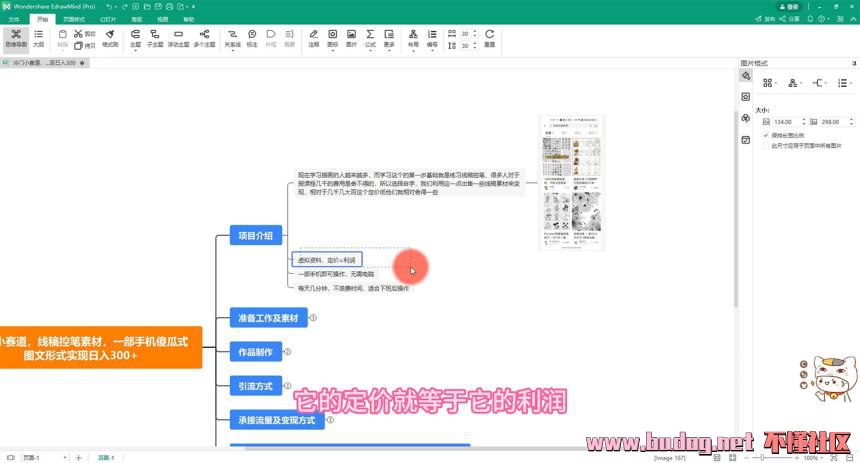Image resolution: width=860 pixels, height=463 pixels.
Task: Click the 公式 formula icon
Action: (x=370, y=37)
